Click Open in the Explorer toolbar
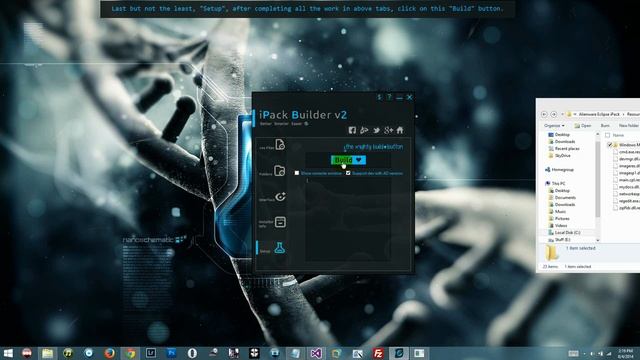This screenshot has width=640, height=360. tap(583, 125)
